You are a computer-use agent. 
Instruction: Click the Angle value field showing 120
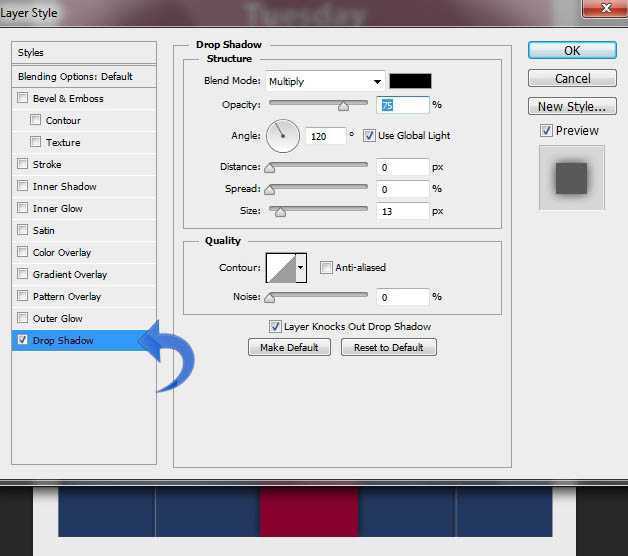pyautogui.click(x=325, y=136)
